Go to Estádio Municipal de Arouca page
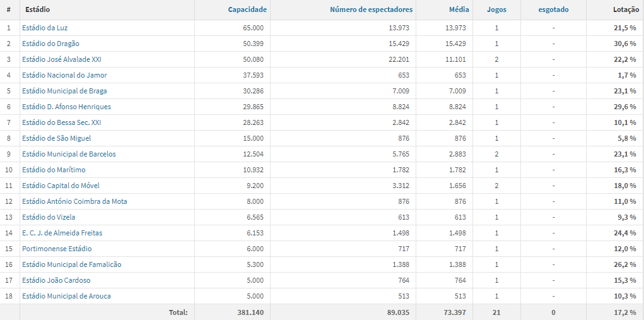This screenshot has height=320, width=644. click(x=66, y=296)
